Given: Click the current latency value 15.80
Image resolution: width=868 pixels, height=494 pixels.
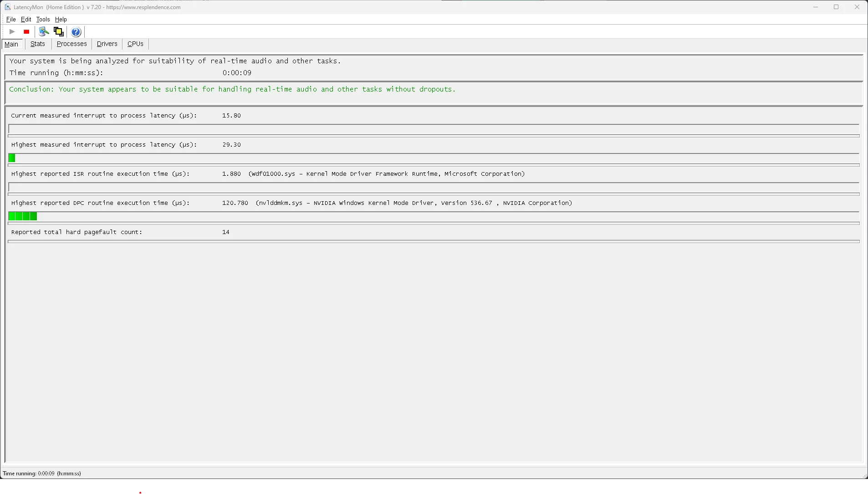Looking at the screenshot, I should point(231,116).
